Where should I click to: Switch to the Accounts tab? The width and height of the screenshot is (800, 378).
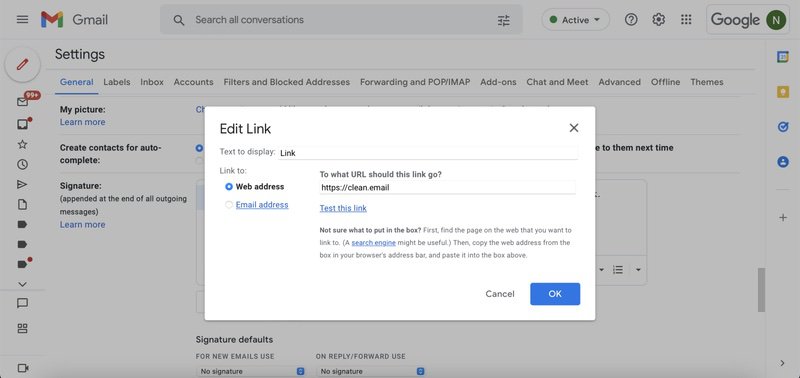point(193,82)
